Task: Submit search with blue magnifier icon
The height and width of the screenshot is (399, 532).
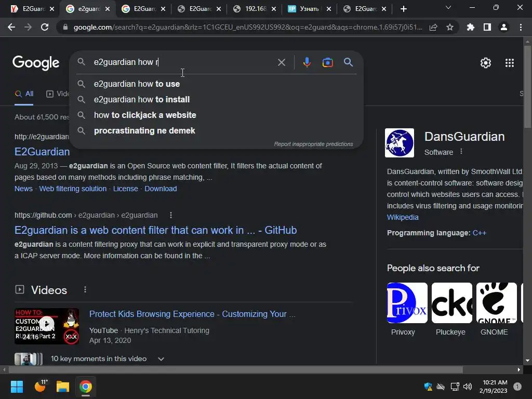Action: click(348, 62)
